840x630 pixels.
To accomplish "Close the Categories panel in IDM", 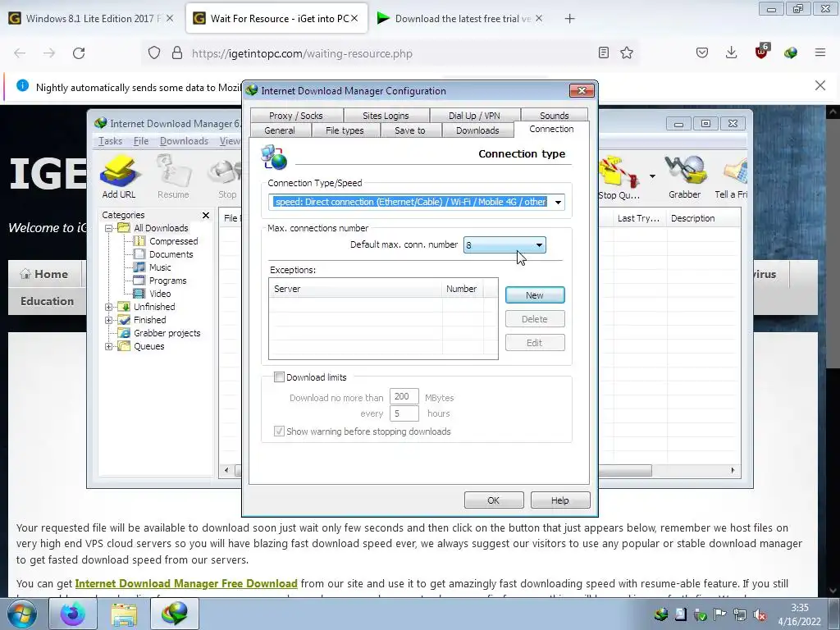I will pyautogui.click(x=206, y=215).
